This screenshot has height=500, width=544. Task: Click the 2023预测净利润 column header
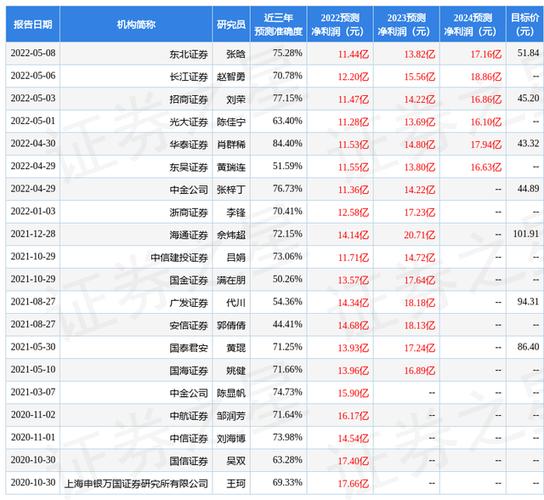pyautogui.click(x=406, y=24)
